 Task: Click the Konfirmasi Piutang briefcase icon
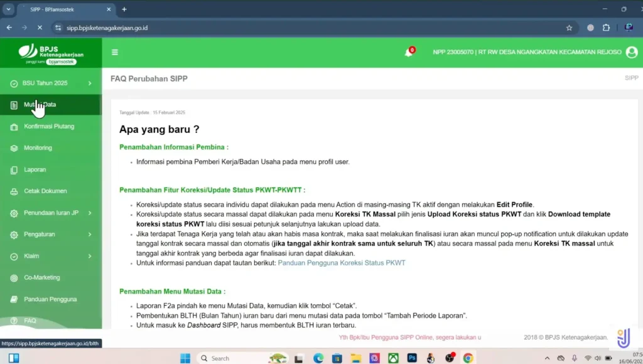point(13,126)
